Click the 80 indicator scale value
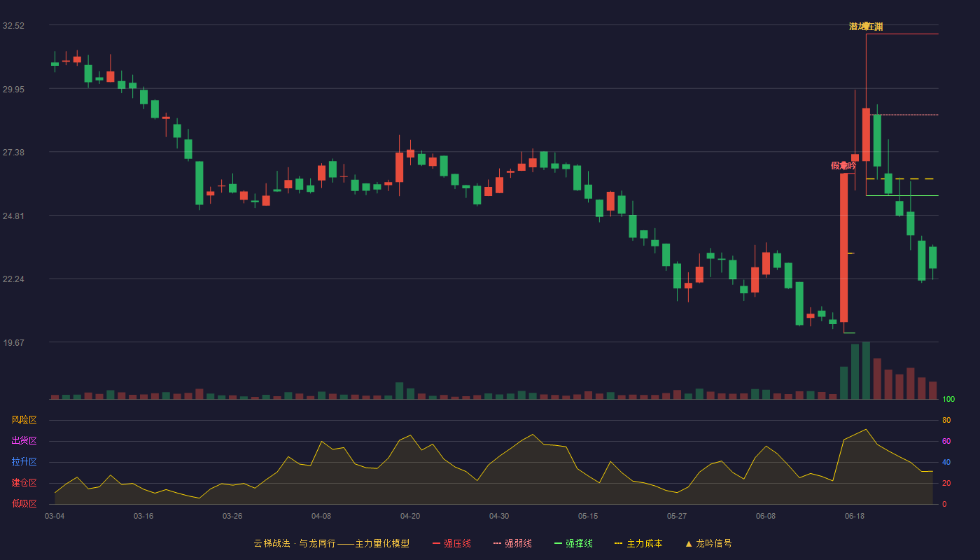Viewport: 980px width, 560px height. click(946, 420)
